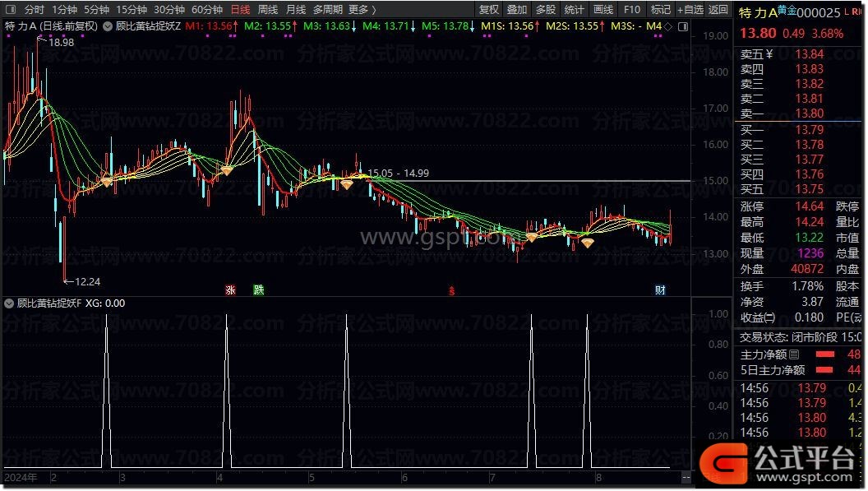Click the 返回 back button
The height and width of the screenshot is (491, 868).
[x=718, y=9]
